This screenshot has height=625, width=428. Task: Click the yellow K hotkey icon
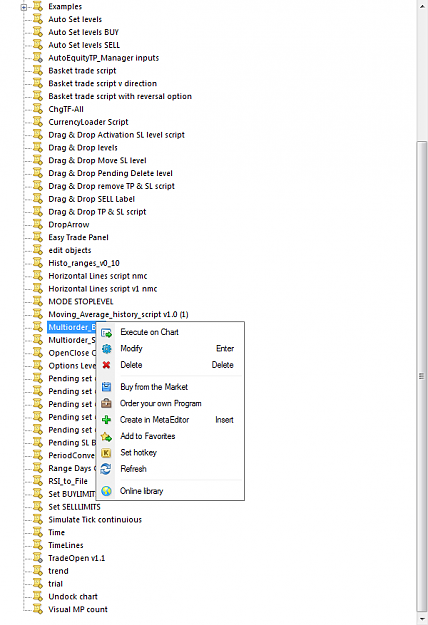coord(106,453)
